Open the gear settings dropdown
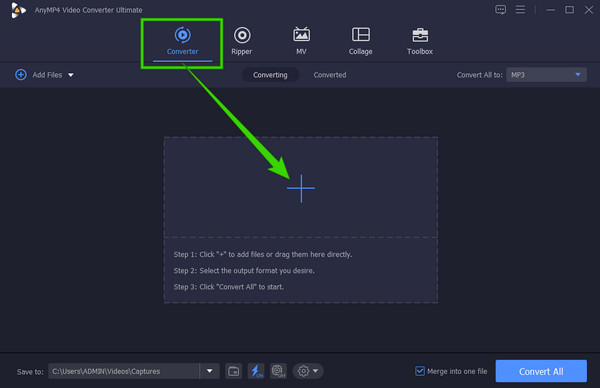 pos(308,371)
